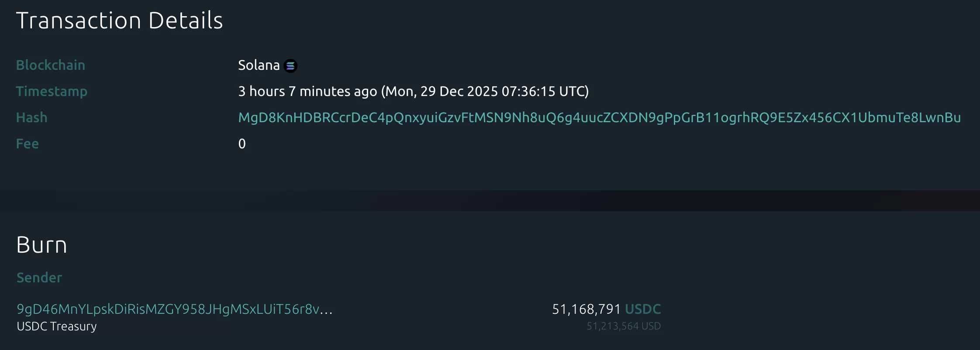Click the Burn section heading
The height and width of the screenshot is (350, 980).
click(41, 245)
